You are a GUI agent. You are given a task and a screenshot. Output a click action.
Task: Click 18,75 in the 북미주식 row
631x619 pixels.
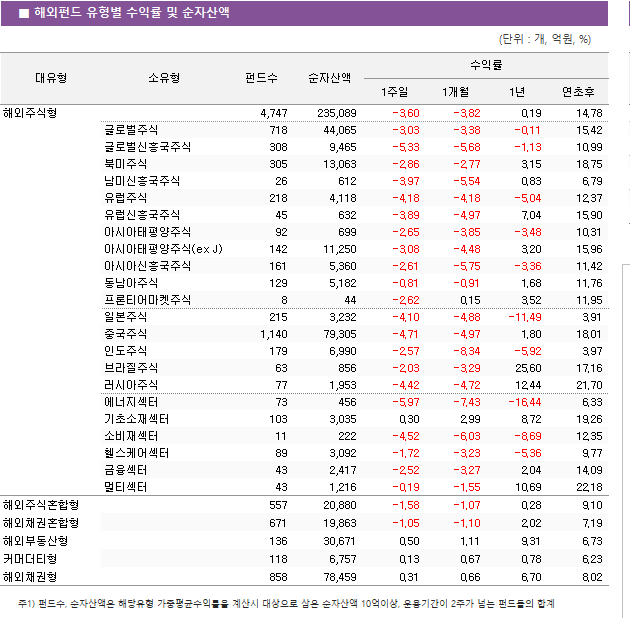click(590, 164)
